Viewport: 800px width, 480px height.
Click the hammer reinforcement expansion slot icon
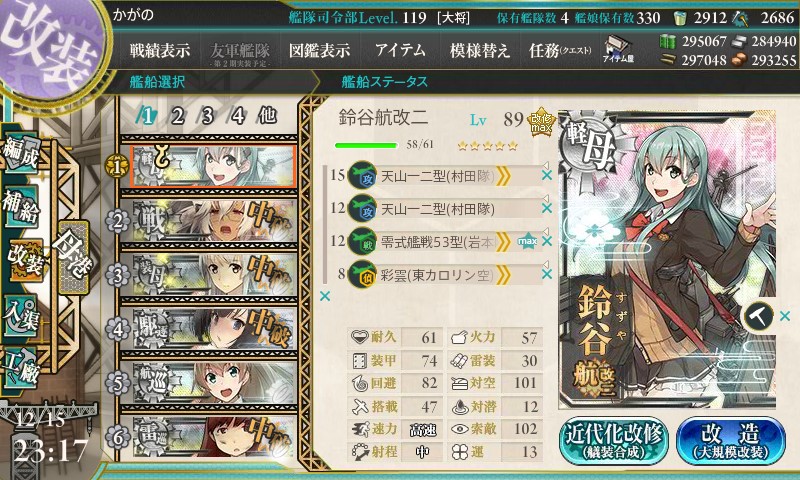(759, 317)
